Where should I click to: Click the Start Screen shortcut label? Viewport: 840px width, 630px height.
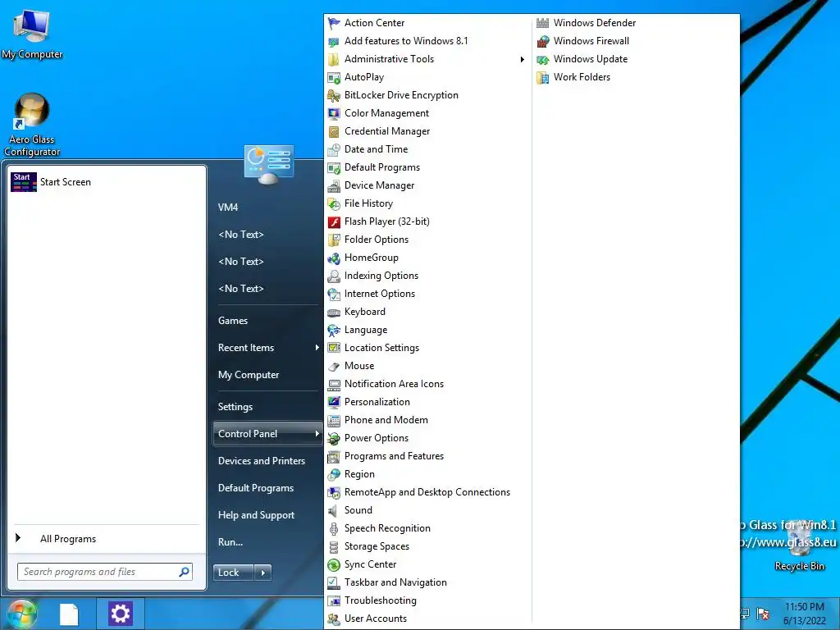pyautogui.click(x=66, y=182)
